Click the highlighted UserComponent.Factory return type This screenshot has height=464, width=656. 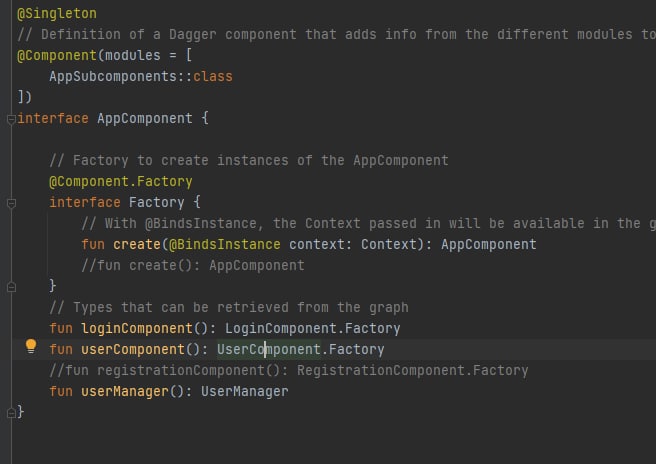pyautogui.click(x=300, y=349)
